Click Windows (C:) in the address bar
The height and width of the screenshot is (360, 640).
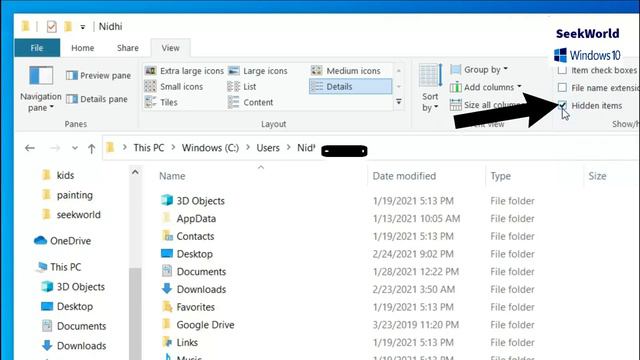click(210, 148)
